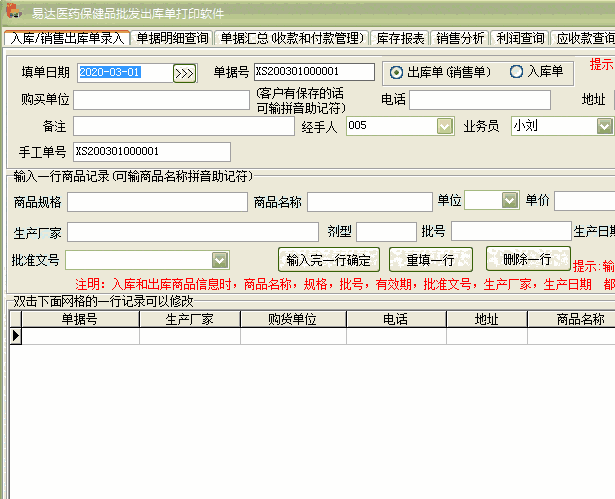Viewport: 615px width, 499px height.
Task: Focus the 填单日期 date field
Action: click(x=125, y=73)
